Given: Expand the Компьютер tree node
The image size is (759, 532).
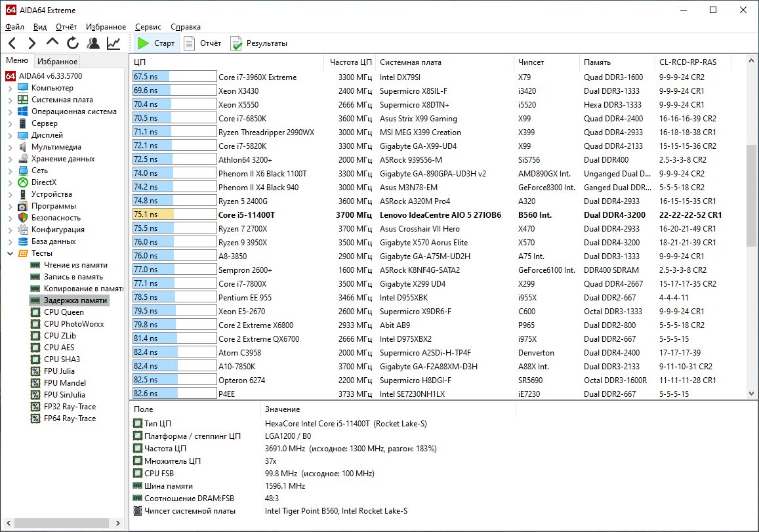Looking at the screenshot, I should [x=10, y=88].
